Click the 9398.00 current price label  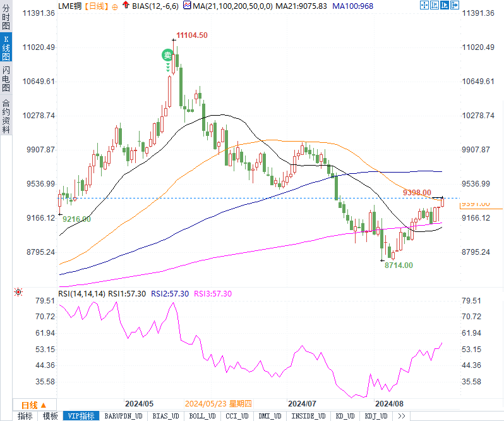point(417,192)
